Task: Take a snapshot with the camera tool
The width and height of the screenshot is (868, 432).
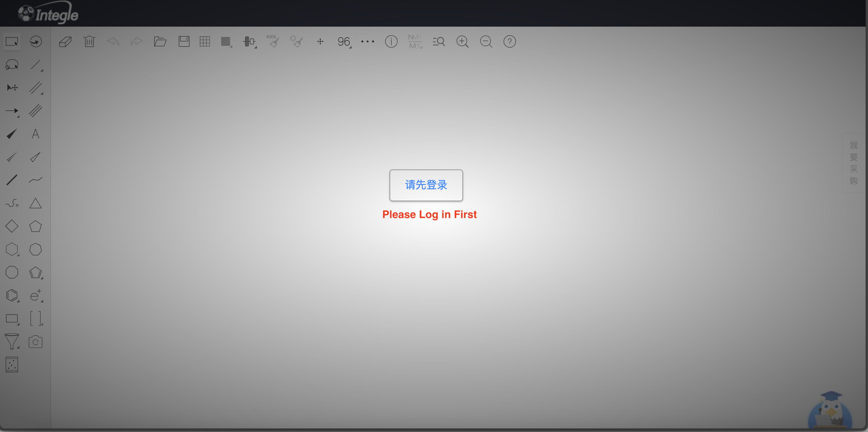Action: [36, 341]
